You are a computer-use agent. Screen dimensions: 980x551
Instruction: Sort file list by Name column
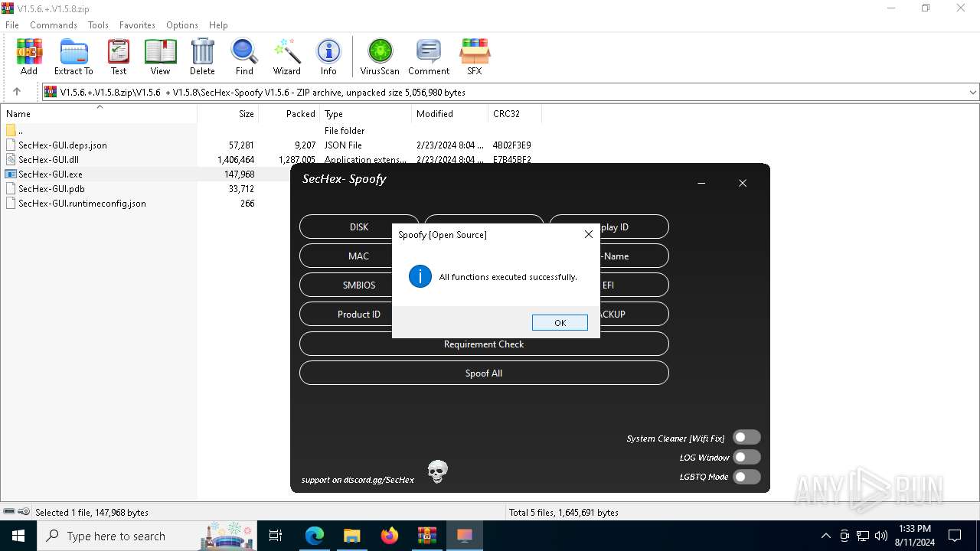click(x=100, y=113)
